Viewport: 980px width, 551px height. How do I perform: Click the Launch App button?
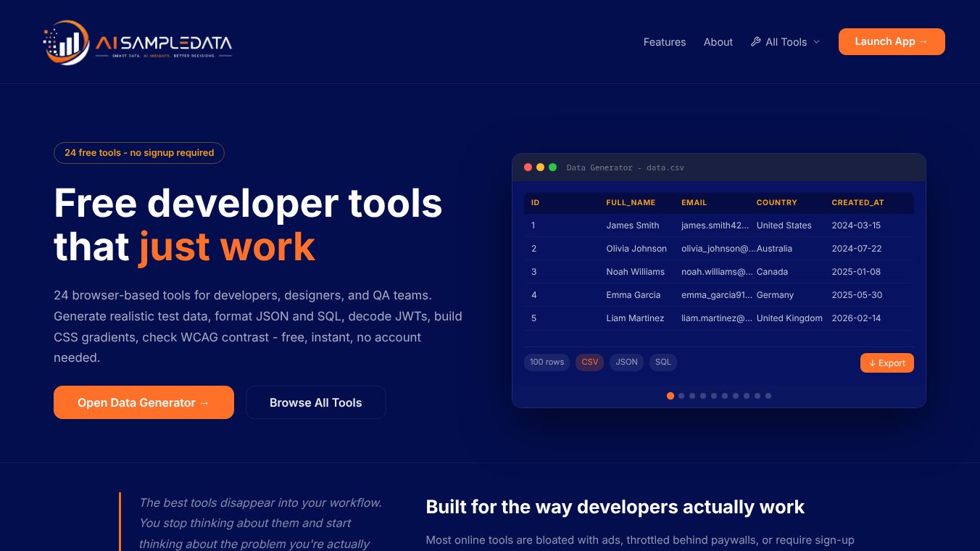coord(892,41)
